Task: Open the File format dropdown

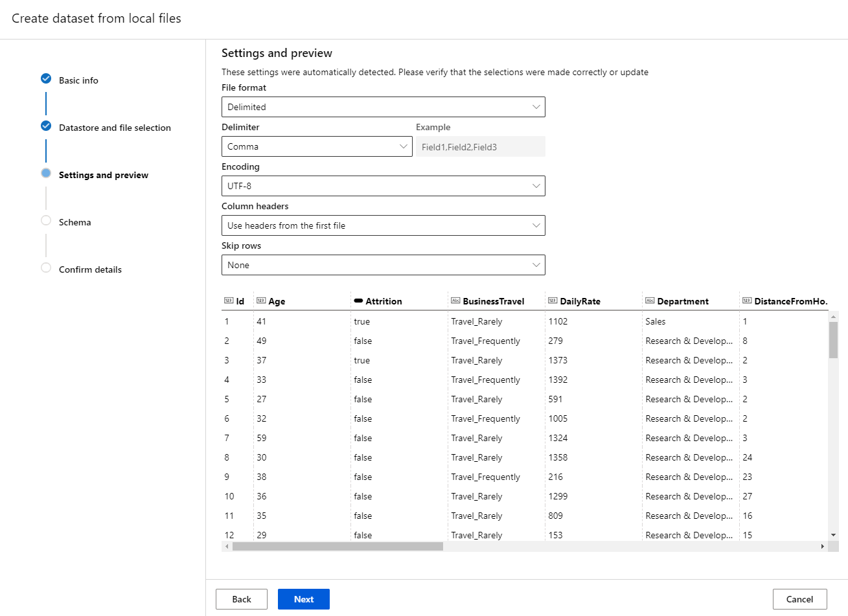Action: pyautogui.click(x=384, y=107)
